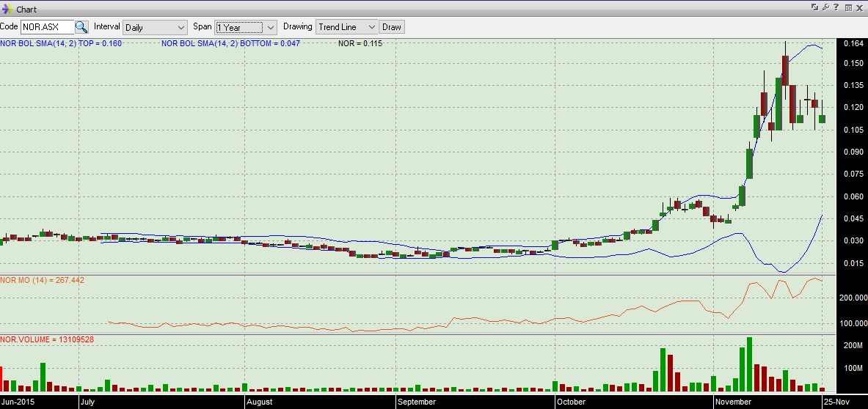Click the September marker on time axis
This screenshot has width=868, height=409.
(x=417, y=402)
